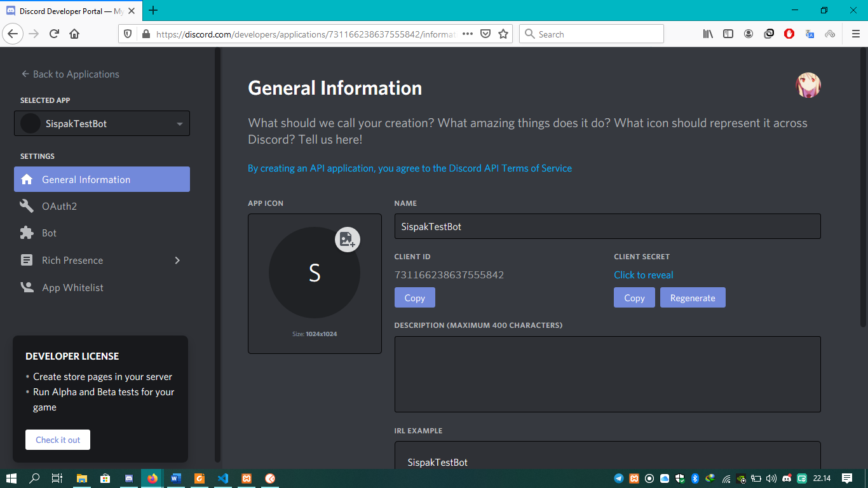Bookmark this page with the star icon
This screenshot has height=488, width=868.
(x=503, y=34)
